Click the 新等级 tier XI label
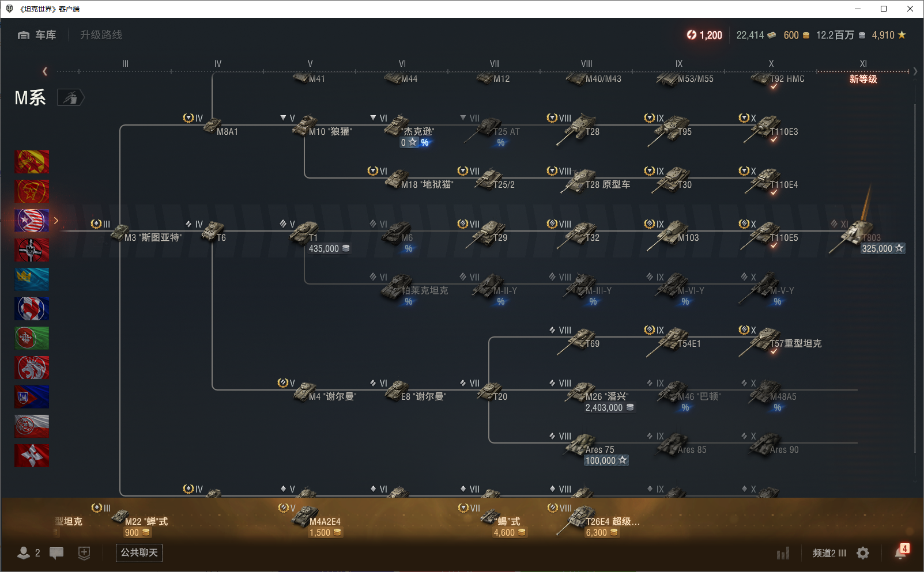 click(x=863, y=79)
